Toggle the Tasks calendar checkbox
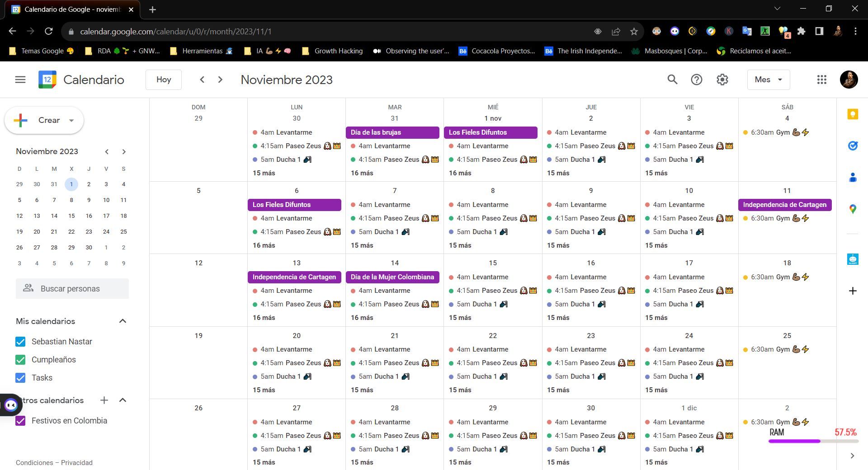868x470 pixels. click(x=20, y=378)
